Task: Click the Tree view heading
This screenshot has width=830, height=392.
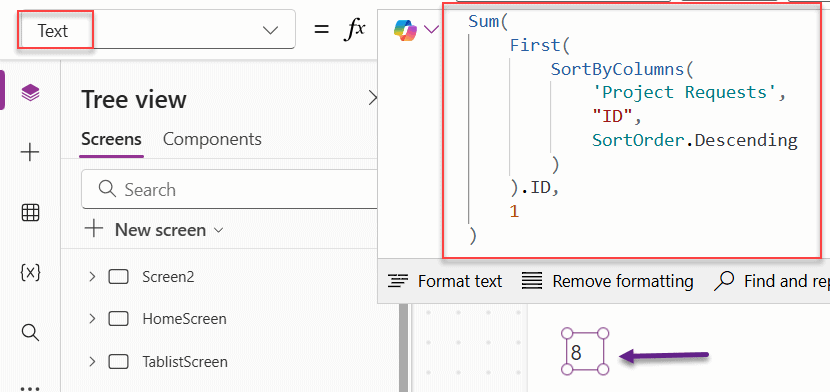Action: point(134,99)
